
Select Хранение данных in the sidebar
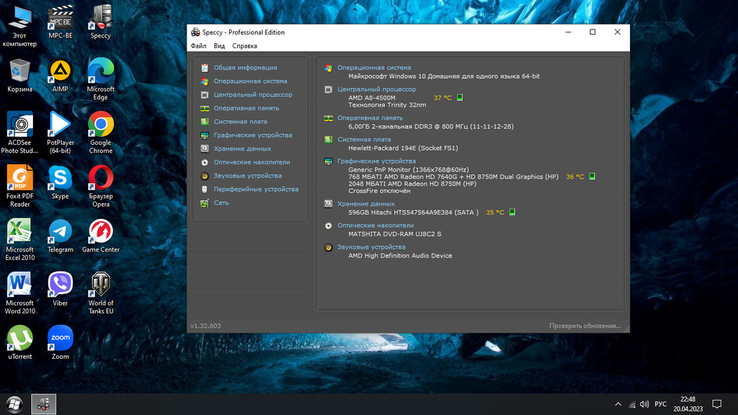point(242,149)
